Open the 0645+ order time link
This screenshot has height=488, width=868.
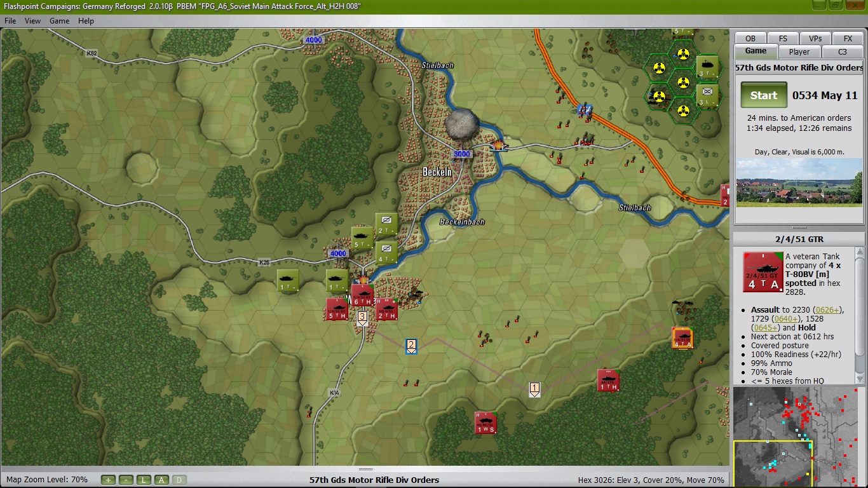(764, 327)
